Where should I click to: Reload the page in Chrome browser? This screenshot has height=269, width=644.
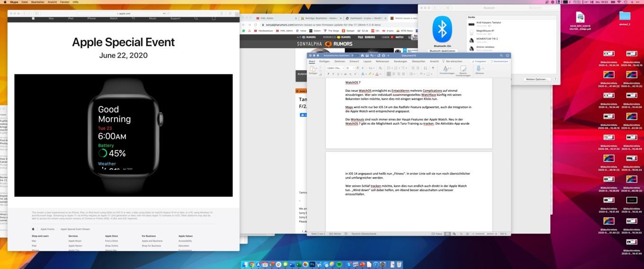click(x=255, y=25)
